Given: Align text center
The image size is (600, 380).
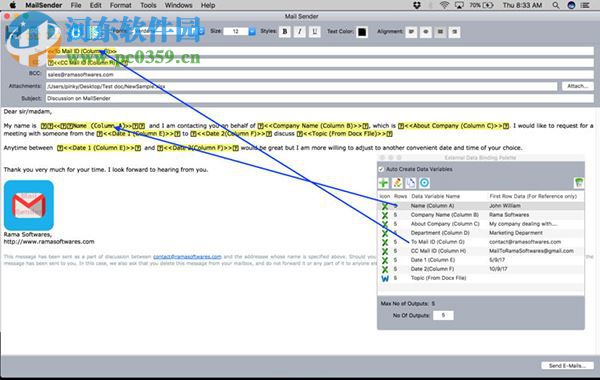Looking at the screenshot, I should 426,32.
